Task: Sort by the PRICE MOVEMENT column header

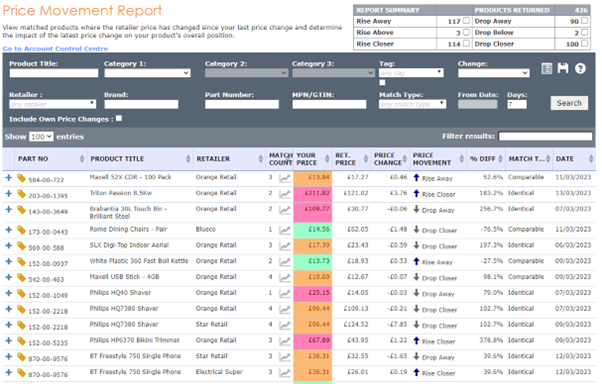Action: 438,159
